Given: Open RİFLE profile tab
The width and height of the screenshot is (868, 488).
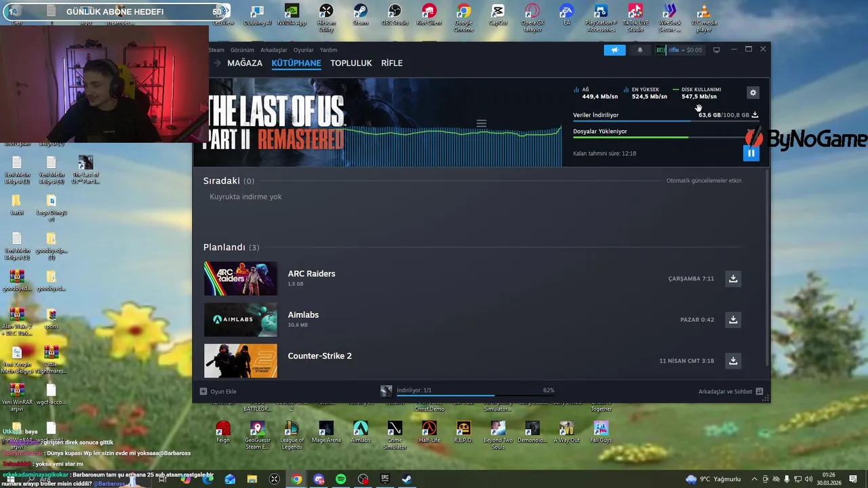Looking at the screenshot, I should [392, 63].
